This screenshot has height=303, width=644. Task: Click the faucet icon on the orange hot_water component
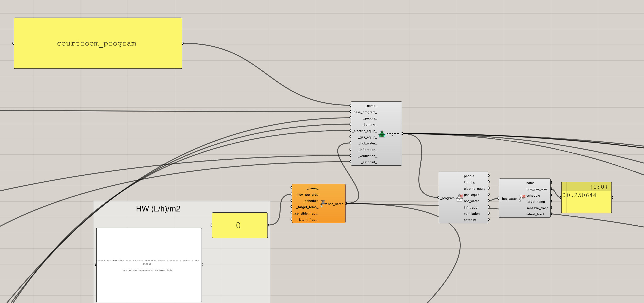click(x=323, y=203)
